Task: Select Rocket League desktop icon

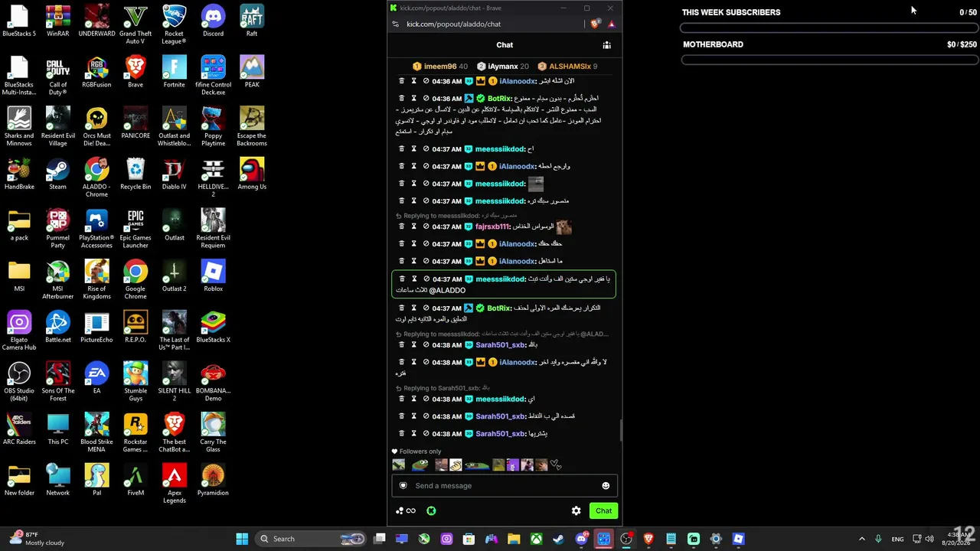Action: click(x=174, y=24)
